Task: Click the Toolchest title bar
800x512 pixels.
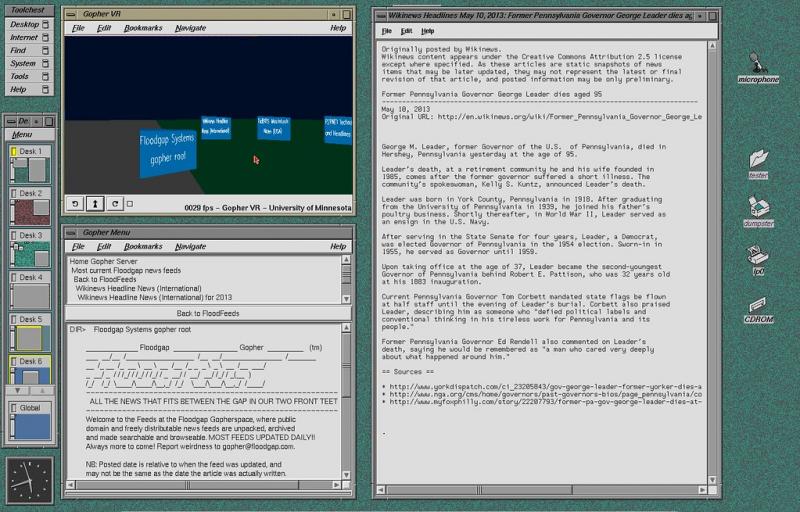Action: click(x=28, y=10)
